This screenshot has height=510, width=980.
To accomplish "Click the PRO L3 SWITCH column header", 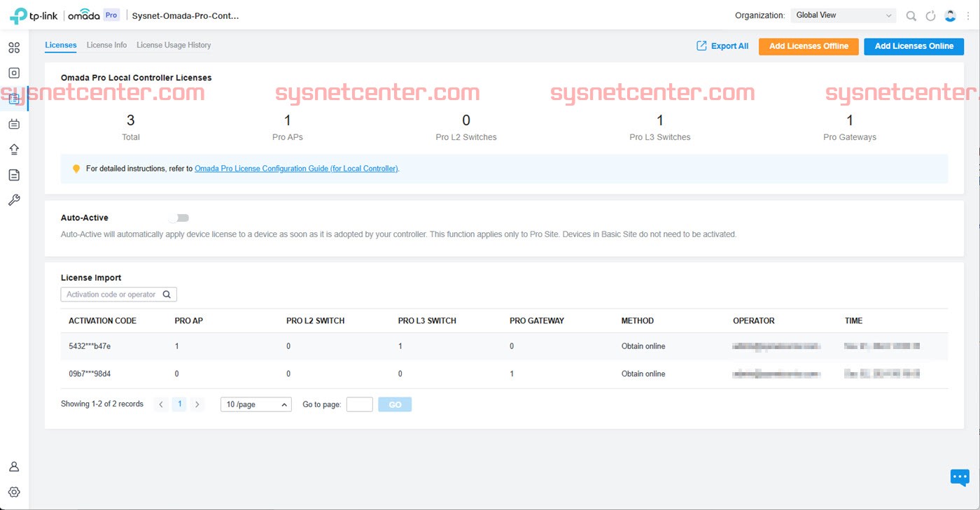I will (x=427, y=320).
